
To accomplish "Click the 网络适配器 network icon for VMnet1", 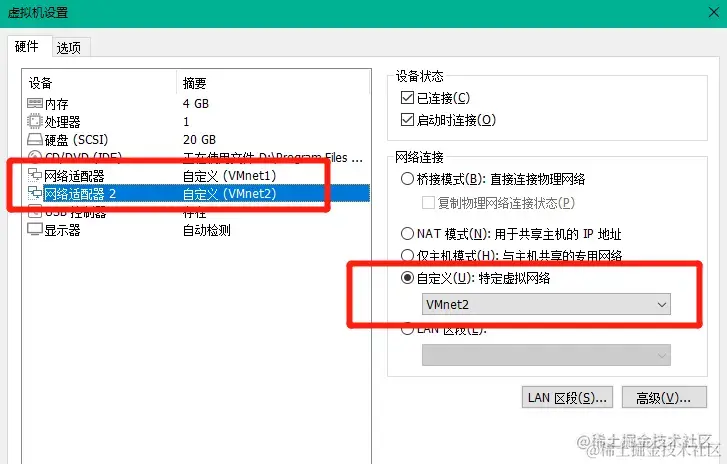I will (x=35, y=175).
